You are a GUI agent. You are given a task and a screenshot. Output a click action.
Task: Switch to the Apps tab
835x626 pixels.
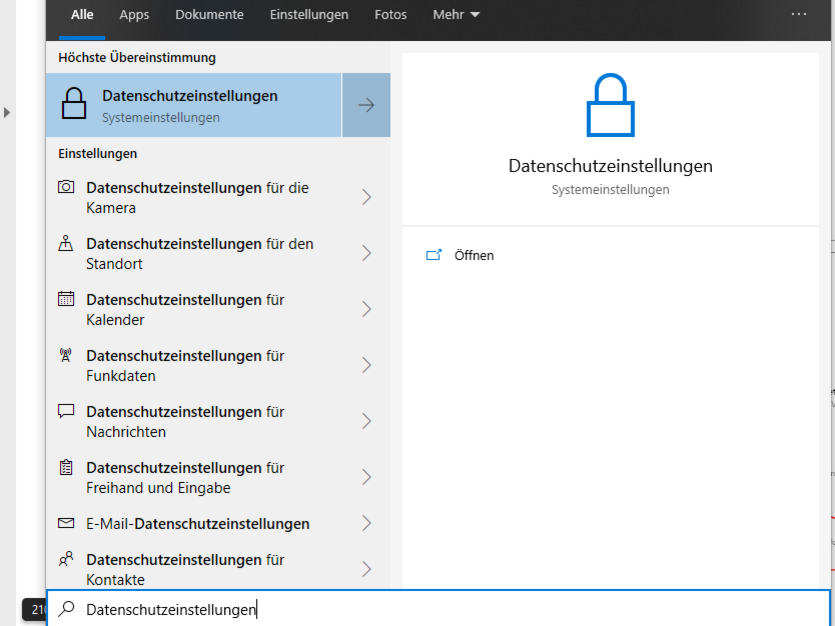[134, 14]
